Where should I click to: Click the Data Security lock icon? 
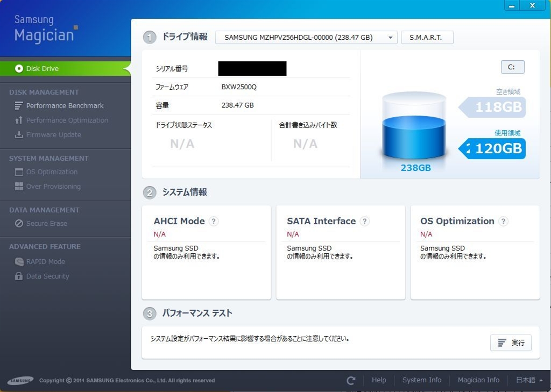(x=19, y=276)
